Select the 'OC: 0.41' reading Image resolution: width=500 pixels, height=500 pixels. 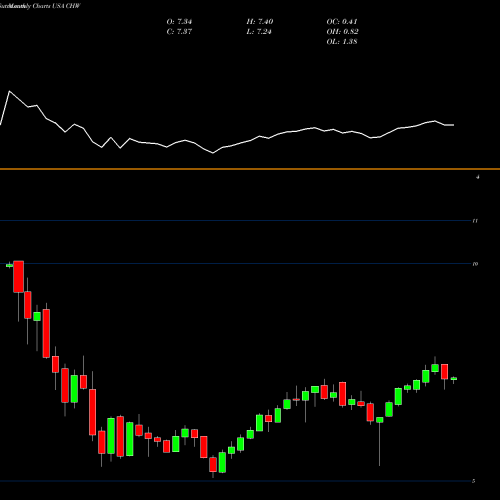(342, 22)
